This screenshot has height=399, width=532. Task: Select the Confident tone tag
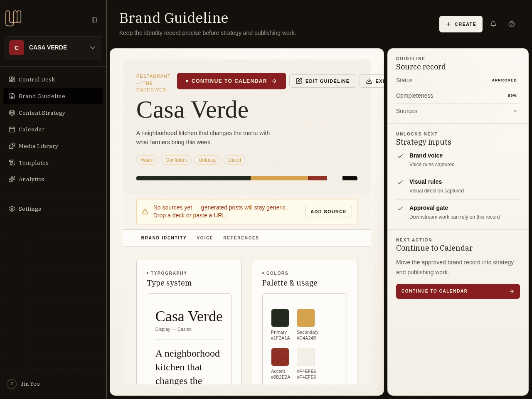pyautogui.click(x=176, y=160)
